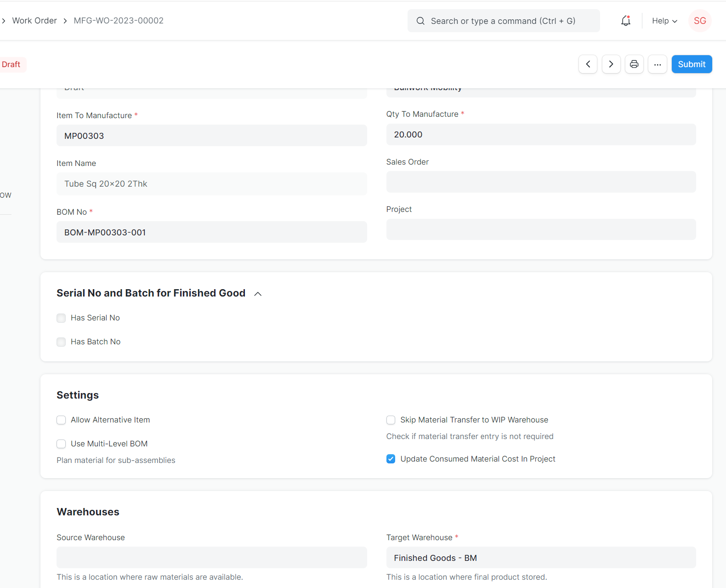Open the Target Warehouse field
Viewport: 726px width, 588px height.
[541, 558]
